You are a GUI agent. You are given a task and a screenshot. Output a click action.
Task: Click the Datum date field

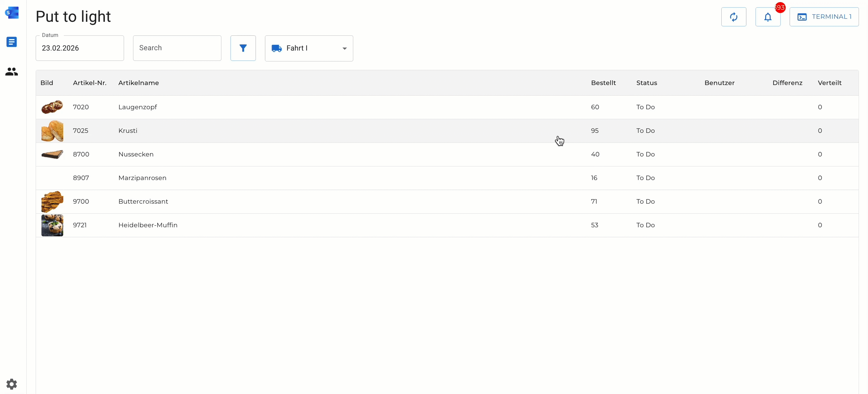point(80,48)
